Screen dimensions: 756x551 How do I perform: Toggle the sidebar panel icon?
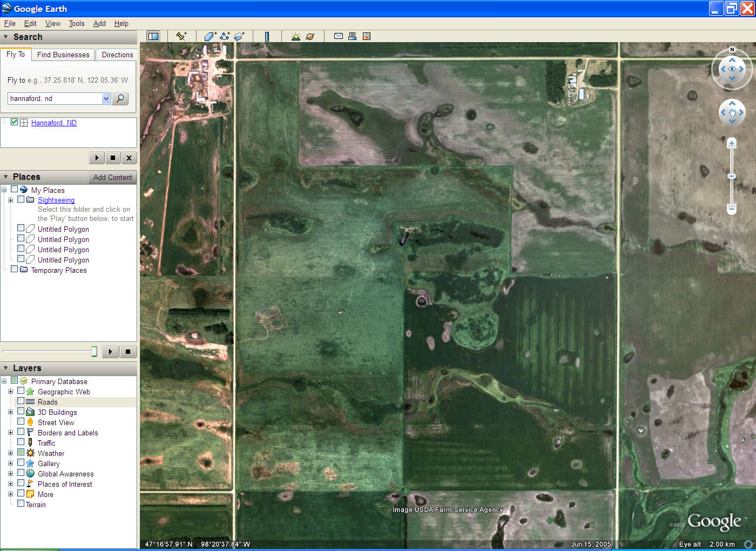153,36
